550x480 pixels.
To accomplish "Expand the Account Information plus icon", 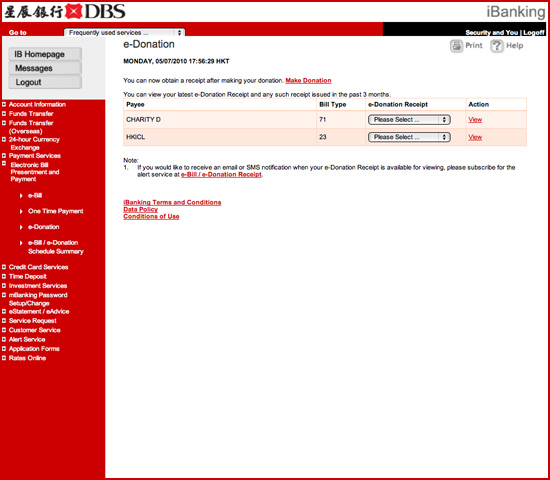I will [x=4, y=104].
